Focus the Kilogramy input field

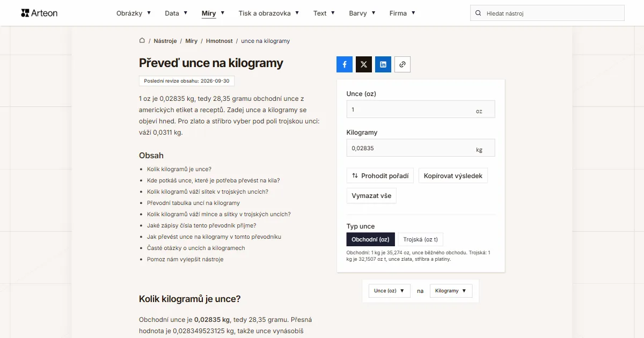421,148
